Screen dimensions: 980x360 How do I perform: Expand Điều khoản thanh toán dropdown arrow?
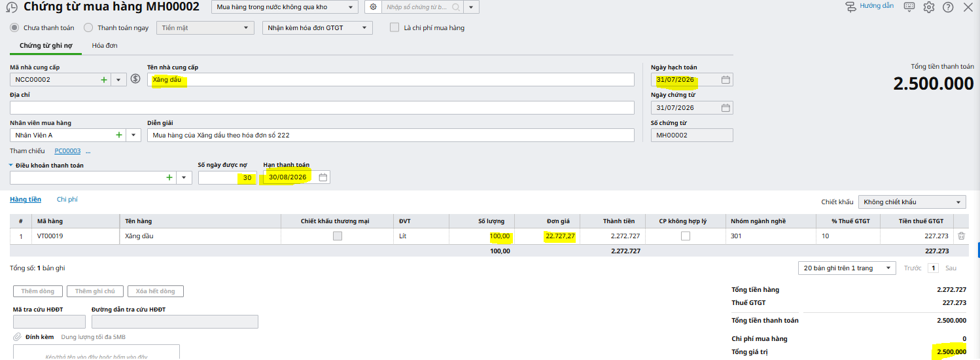click(x=184, y=177)
